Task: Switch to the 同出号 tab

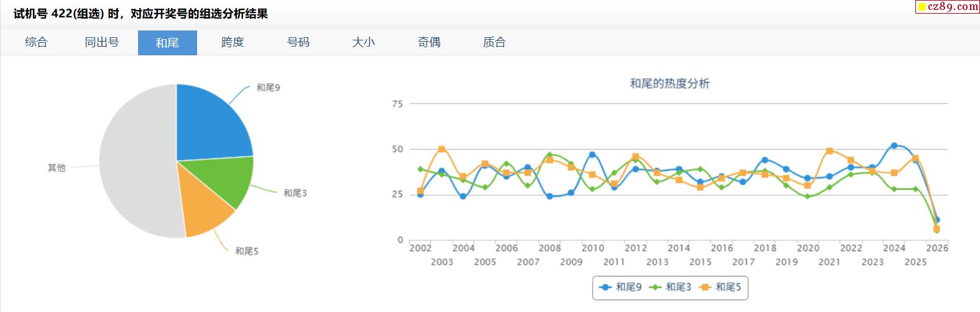Action: (x=102, y=42)
